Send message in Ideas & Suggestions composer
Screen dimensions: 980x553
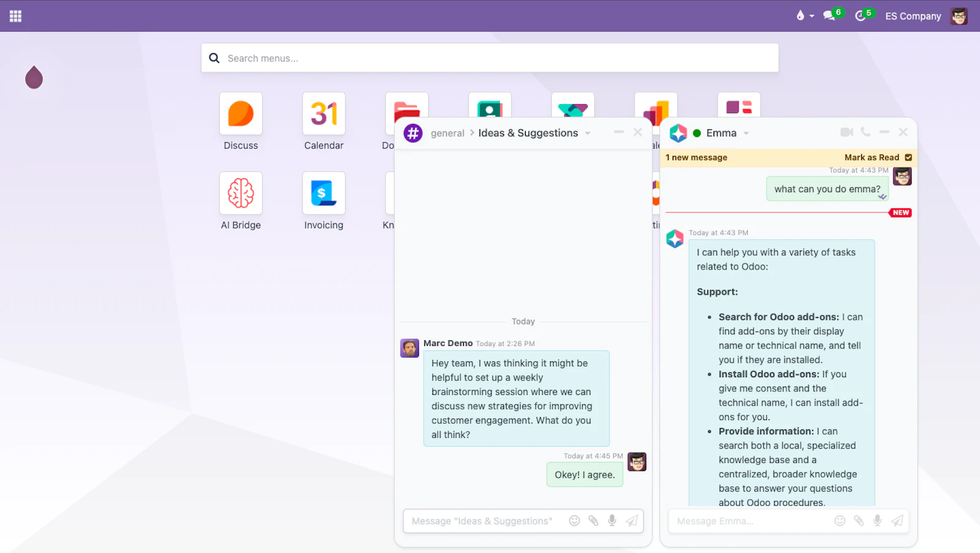click(631, 521)
